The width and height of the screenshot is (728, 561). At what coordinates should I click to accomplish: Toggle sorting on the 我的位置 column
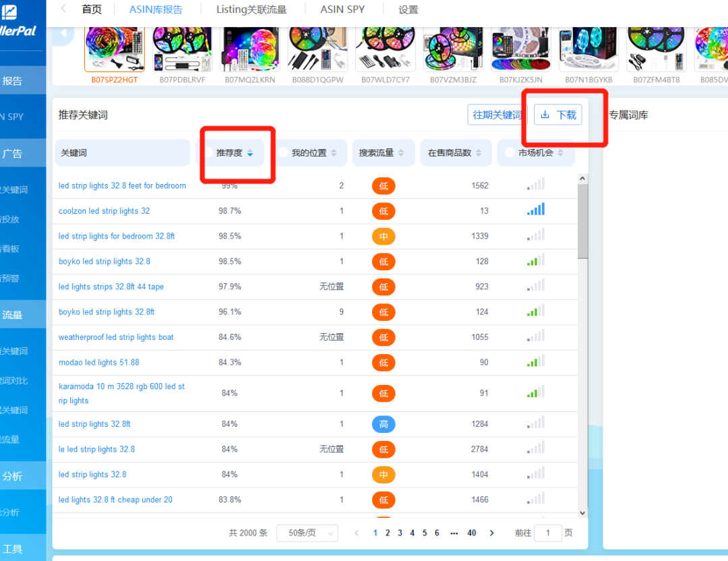333,153
